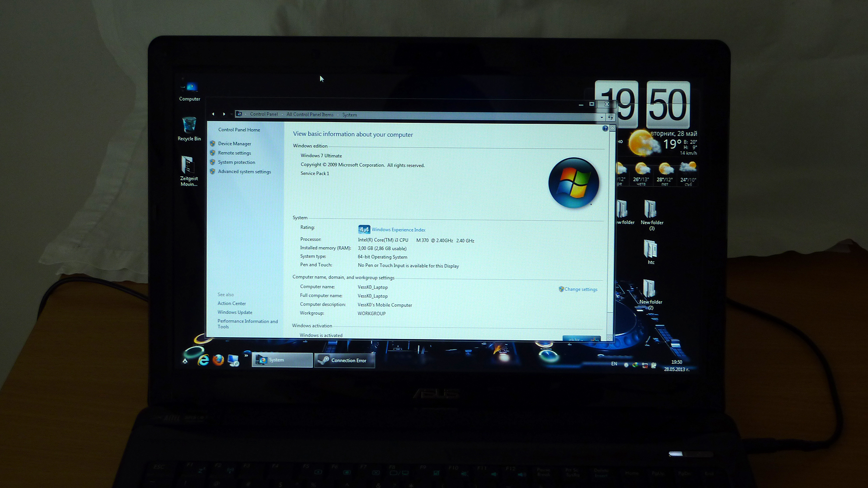Viewport: 868px width, 488px height.
Task: Click Control Panel in the breadcrumb
Action: pos(264,114)
